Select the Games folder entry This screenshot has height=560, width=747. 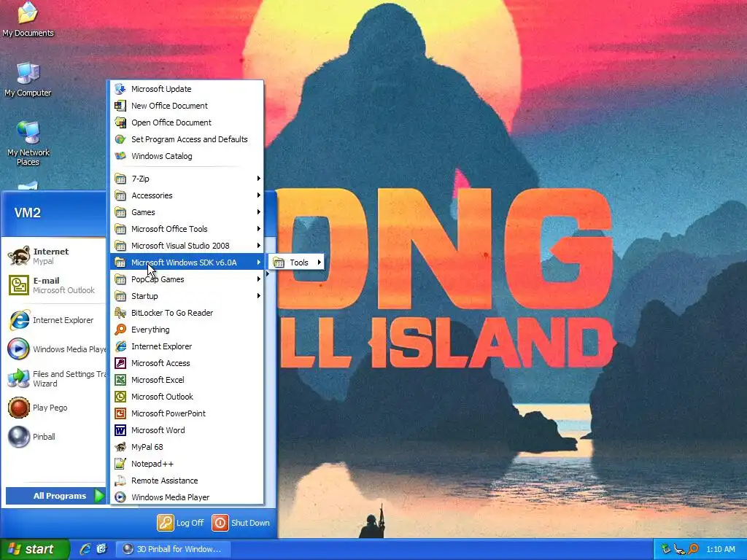pos(187,212)
